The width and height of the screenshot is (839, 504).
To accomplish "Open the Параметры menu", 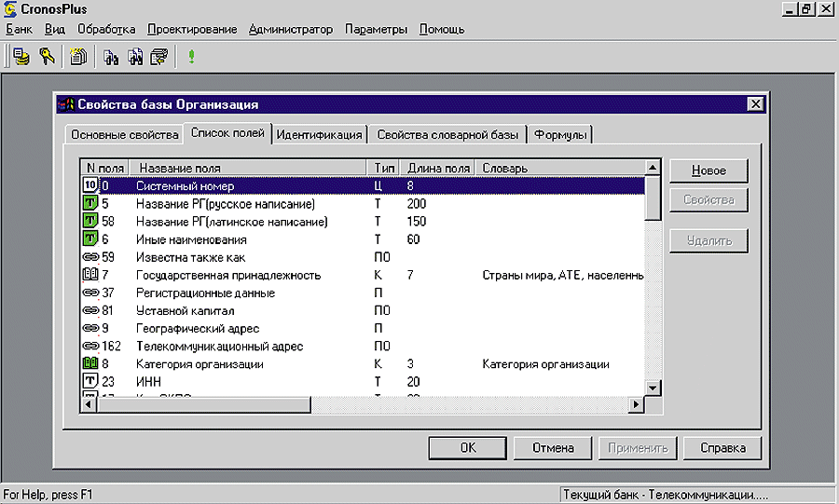I will click(x=377, y=30).
